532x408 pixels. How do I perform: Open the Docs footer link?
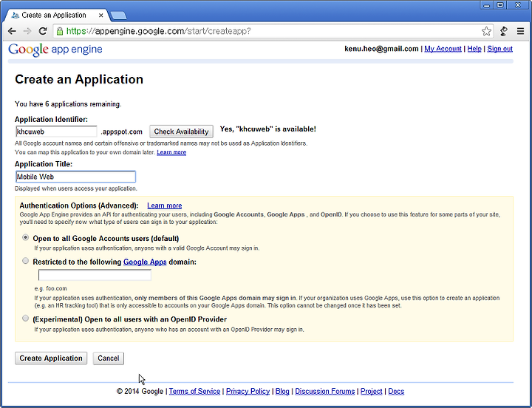coord(396,391)
